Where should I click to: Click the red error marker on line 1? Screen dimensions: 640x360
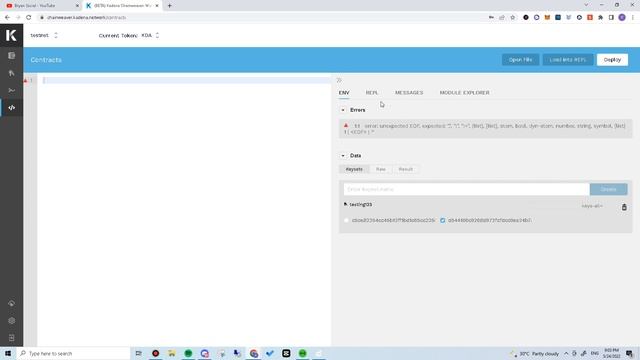pyautogui.click(x=26, y=80)
